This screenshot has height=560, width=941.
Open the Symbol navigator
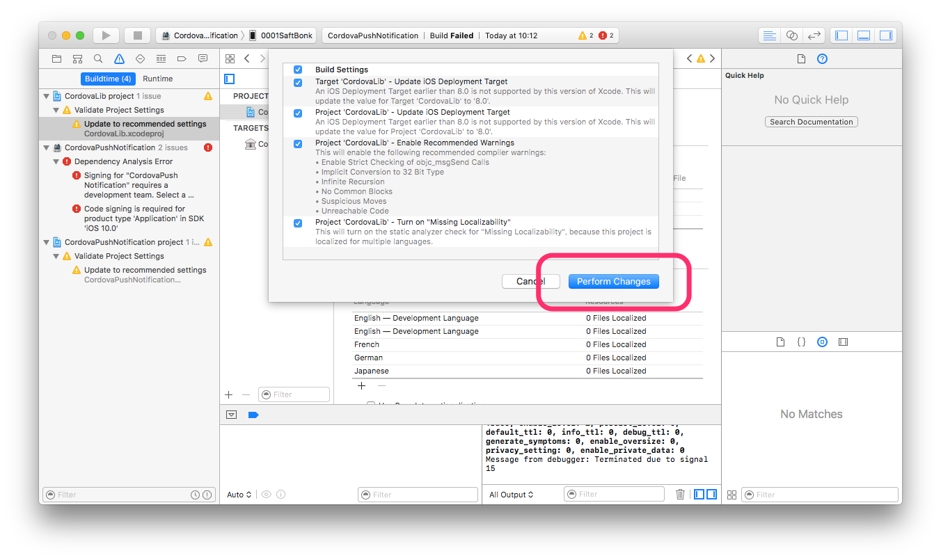click(x=78, y=58)
